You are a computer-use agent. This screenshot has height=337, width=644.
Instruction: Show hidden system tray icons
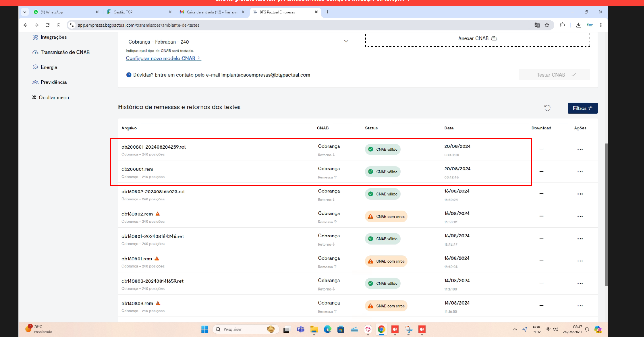(x=515, y=329)
